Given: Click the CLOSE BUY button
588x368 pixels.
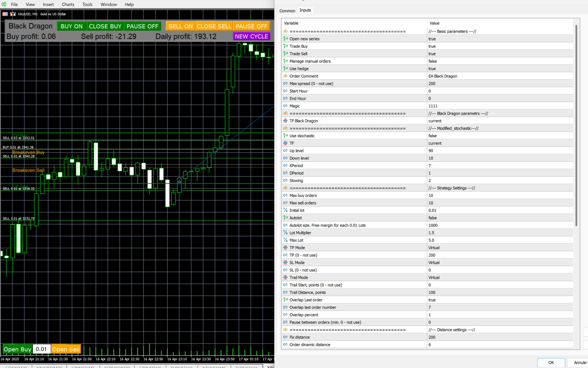Looking at the screenshot, I should (x=105, y=26).
